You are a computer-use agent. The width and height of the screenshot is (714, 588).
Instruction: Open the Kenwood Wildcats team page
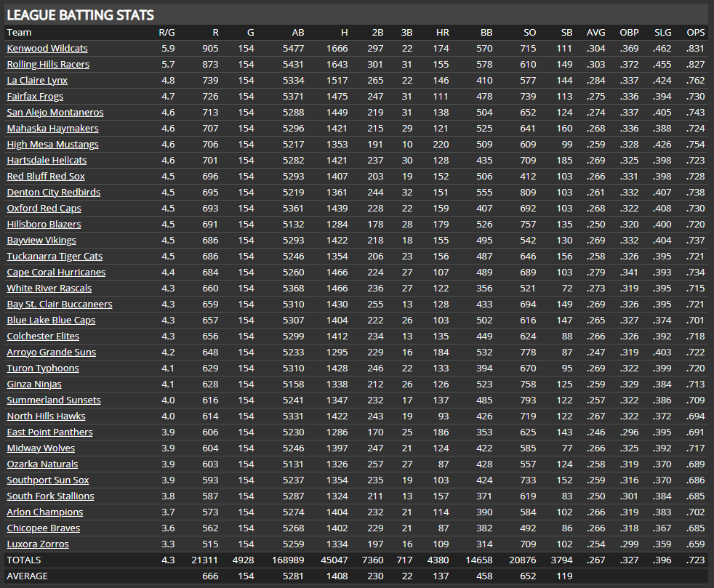(x=47, y=48)
